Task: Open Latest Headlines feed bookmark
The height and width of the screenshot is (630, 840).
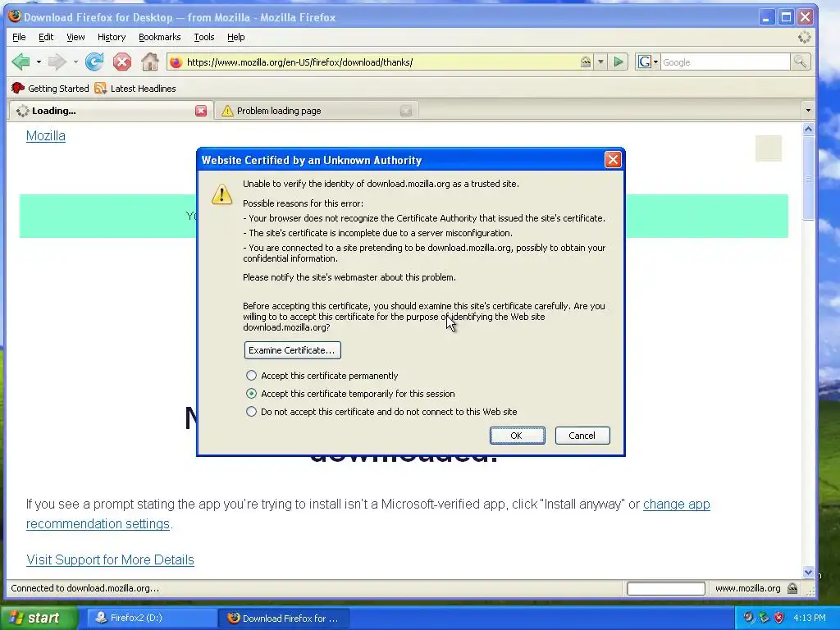Action: [135, 89]
